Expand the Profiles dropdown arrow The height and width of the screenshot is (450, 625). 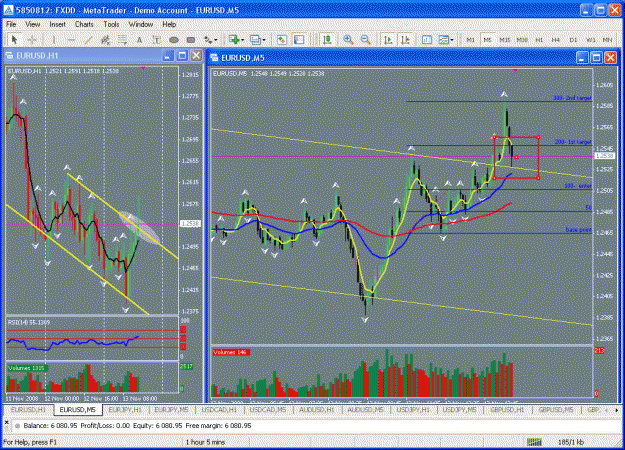coord(264,40)
